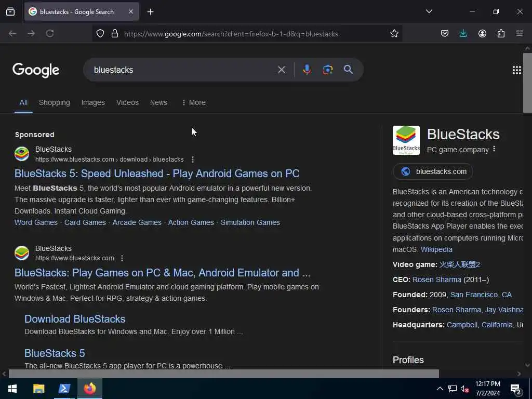532x399 pixels.
Task: Open notification center icon
Action: tap(516, 389)
